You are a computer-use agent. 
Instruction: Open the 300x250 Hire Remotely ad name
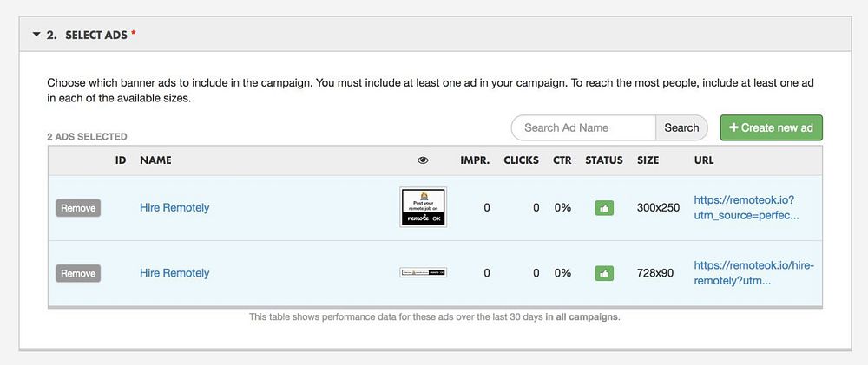[174, 208]
